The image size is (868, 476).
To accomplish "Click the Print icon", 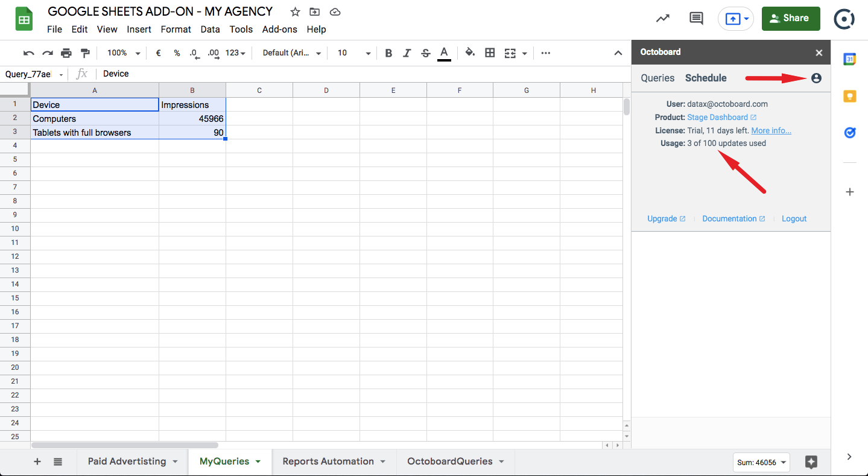I will (66, 53).
